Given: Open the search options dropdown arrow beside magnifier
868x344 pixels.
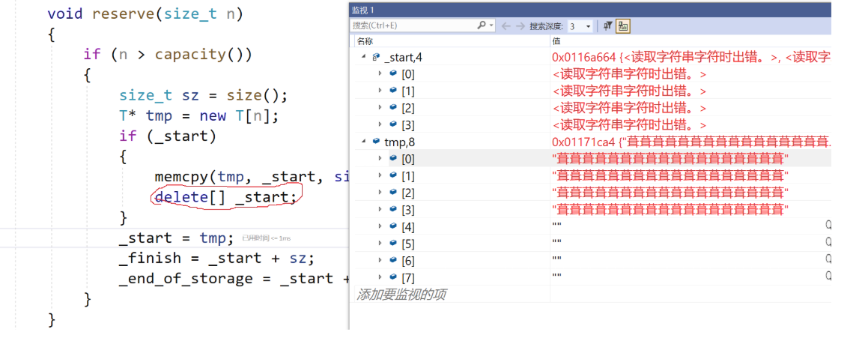Looking at the screenshot, I should (x=491, y=25).
